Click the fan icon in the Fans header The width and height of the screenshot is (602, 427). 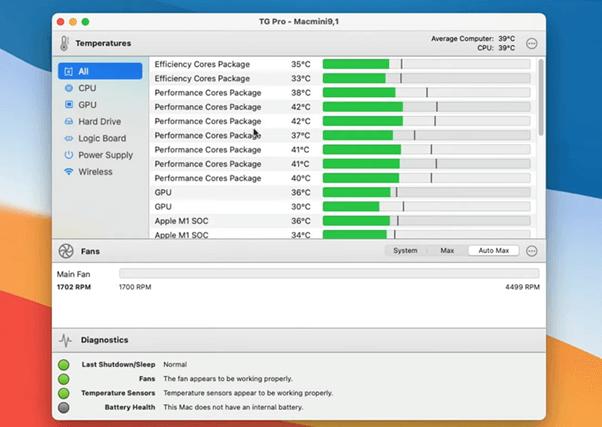pyautogui.click(x=66, y=251)
